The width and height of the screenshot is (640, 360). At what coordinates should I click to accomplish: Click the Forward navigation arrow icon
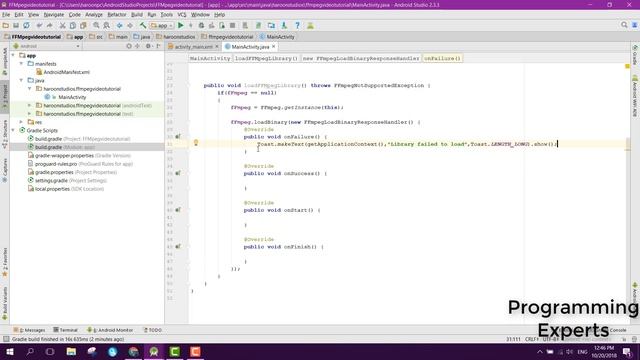[130, 25]
